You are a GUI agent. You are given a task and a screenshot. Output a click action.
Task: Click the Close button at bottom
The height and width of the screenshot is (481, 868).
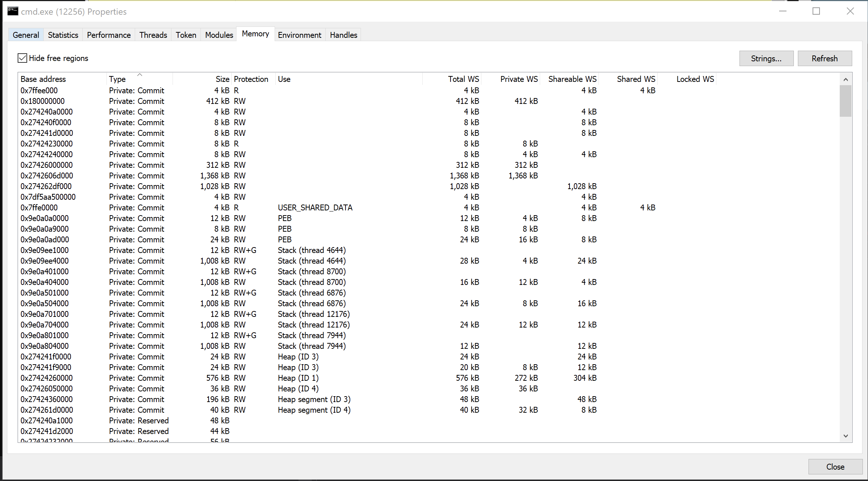click(x=835, y=467)
